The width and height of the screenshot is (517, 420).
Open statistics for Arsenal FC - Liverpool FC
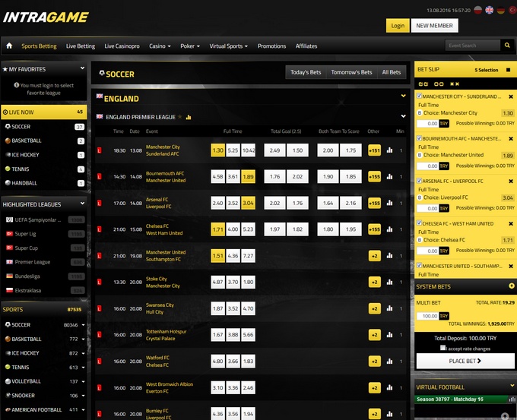point(389,203)
